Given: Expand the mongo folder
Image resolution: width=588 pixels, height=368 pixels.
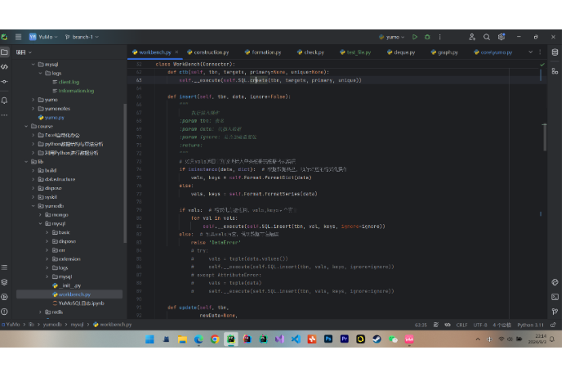Looking at the screenshot, I should (40, 215).
